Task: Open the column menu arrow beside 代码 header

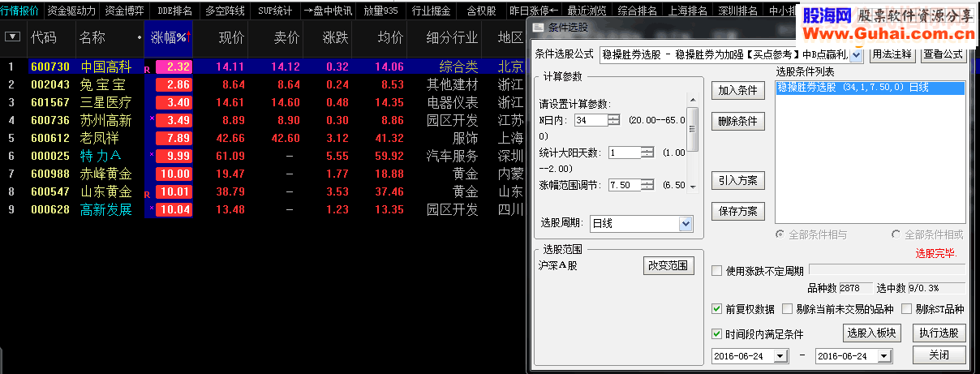Action: tap(12, 37)
